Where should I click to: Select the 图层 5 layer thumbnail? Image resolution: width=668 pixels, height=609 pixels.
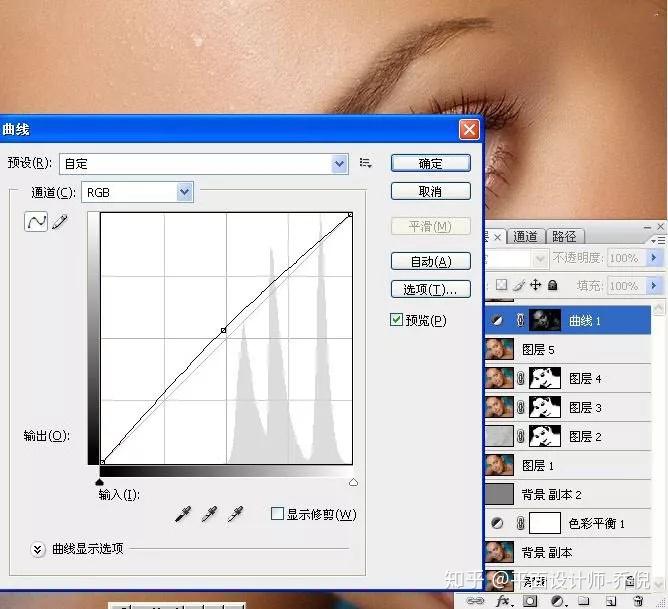[x=499, y=349]
